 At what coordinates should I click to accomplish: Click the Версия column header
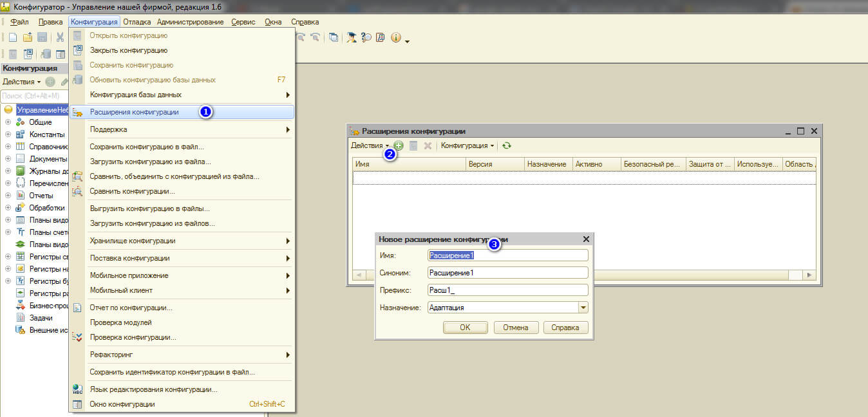tap(495, 164)
